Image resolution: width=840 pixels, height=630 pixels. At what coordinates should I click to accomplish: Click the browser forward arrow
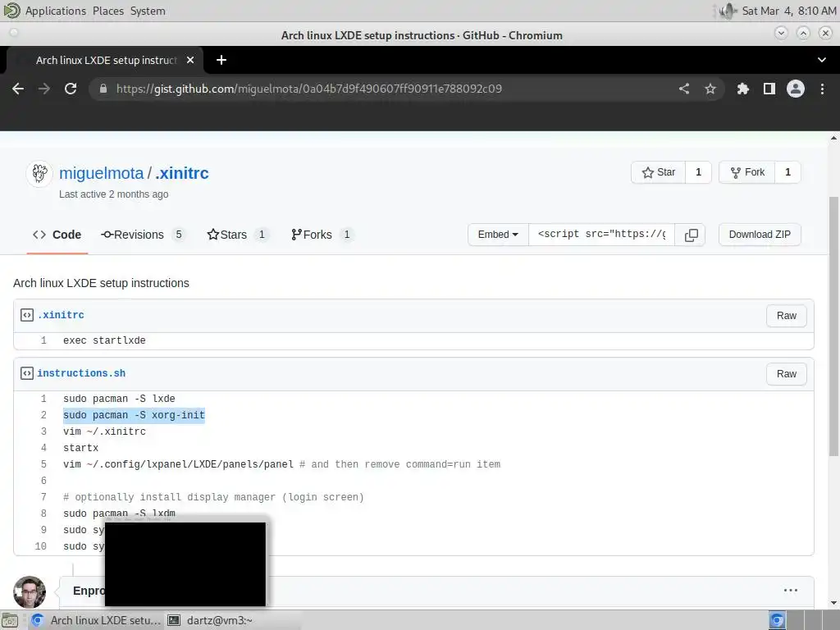pyautogui.click(x=44, y=89)
